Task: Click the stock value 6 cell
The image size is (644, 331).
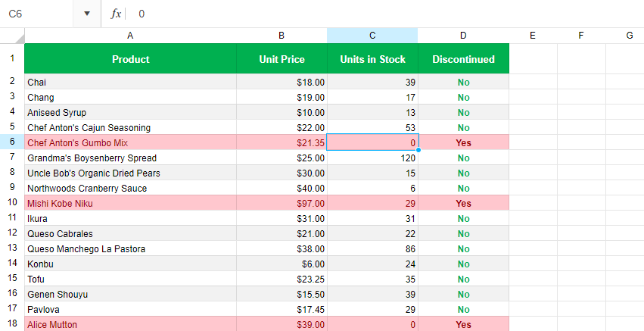Action: click(x=372, y=189)
